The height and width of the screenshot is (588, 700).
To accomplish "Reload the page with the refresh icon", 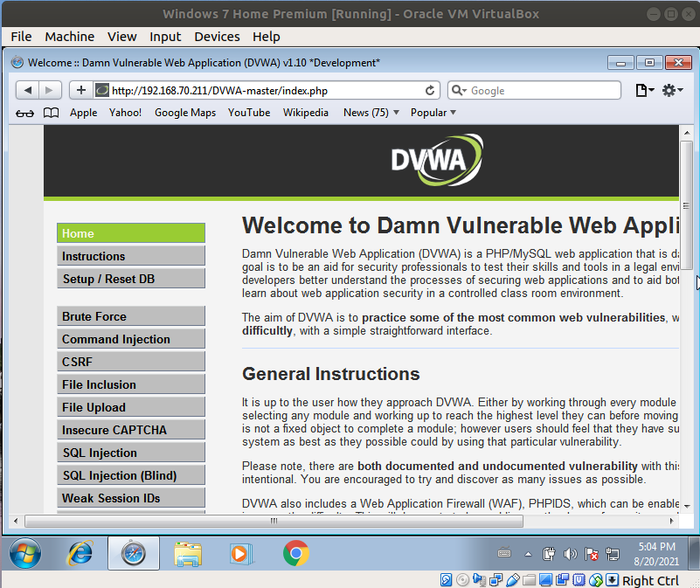I will (429, 91).
